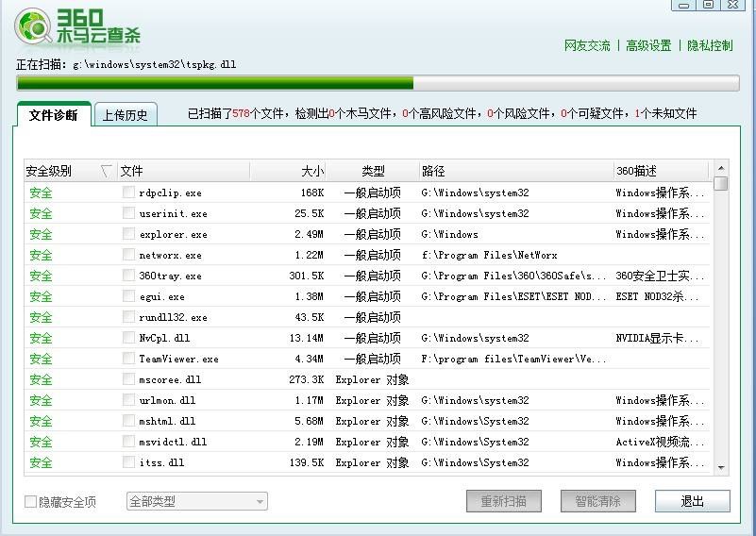Image resolution: width=756 pixels, height=536 pixels.
Task: Click the 大小 column header to sort
Action: [311, 171]
